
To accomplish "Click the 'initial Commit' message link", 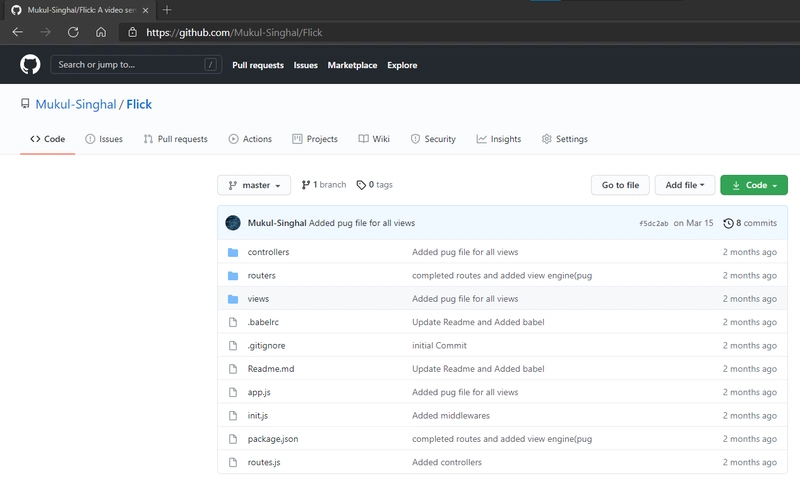I will 439,345.
